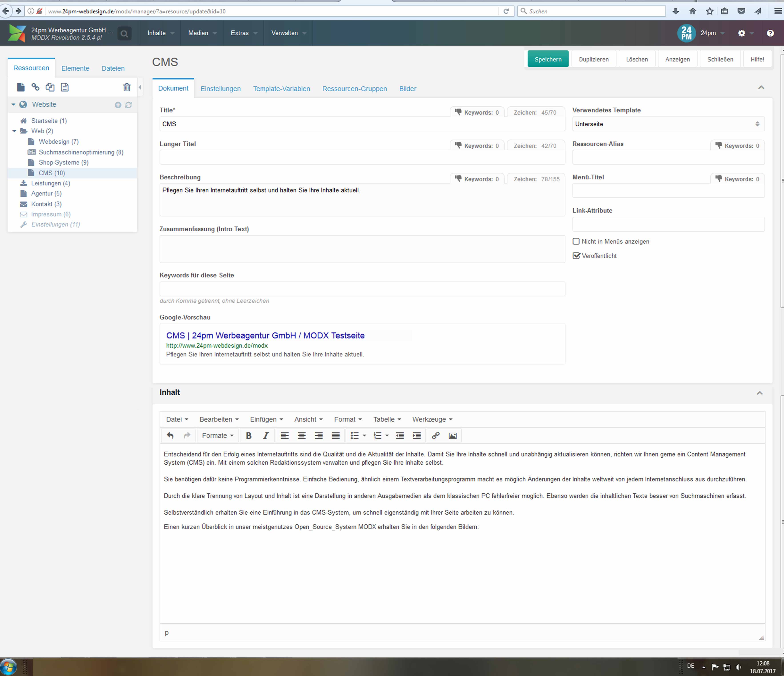Viewport: 784px width, 676px height.
Task: Click Keywords für diese Seite field
Action: 362,289
